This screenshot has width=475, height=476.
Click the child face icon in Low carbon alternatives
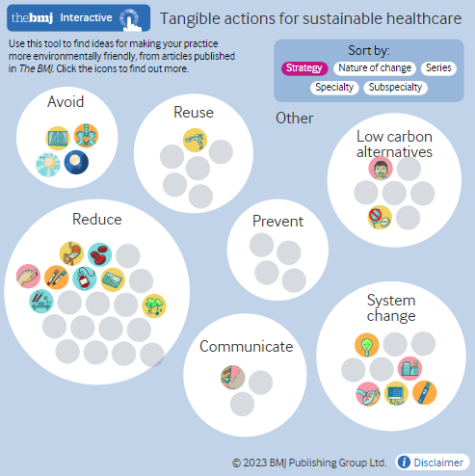[381, 169]
